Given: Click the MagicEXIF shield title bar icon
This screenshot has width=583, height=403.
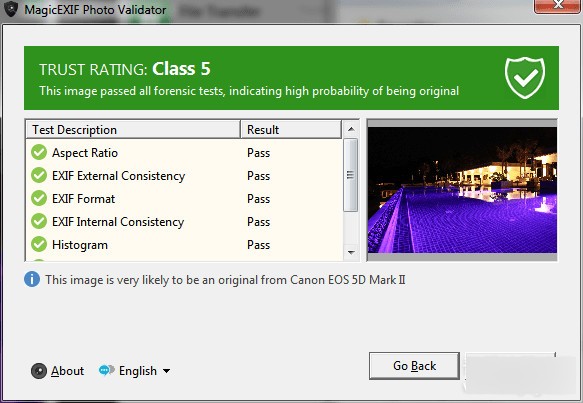Looking at the screenshot, I should 10,9.
